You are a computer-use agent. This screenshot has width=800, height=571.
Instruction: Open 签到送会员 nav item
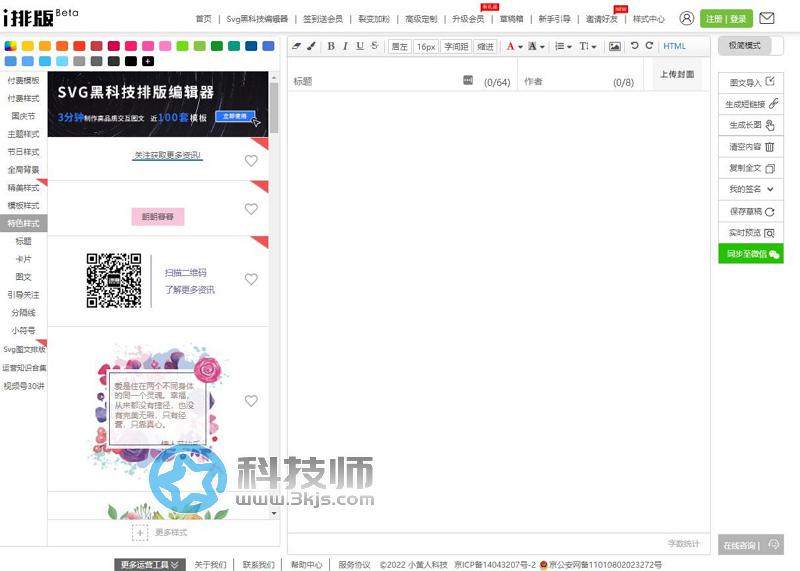click(323, 19)
